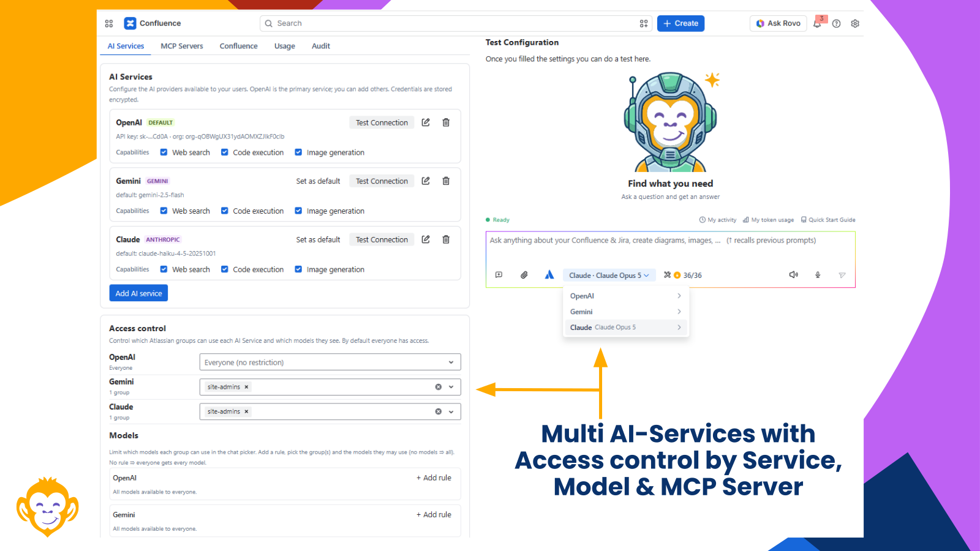
Task: Switch to Usage tab
Action: pos(285,46)
